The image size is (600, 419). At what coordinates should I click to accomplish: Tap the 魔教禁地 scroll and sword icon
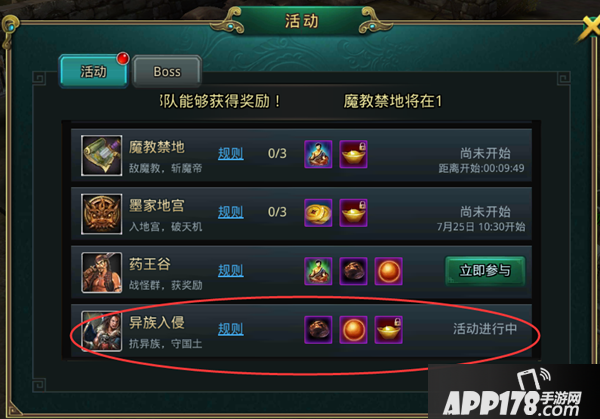pos(101,155)
